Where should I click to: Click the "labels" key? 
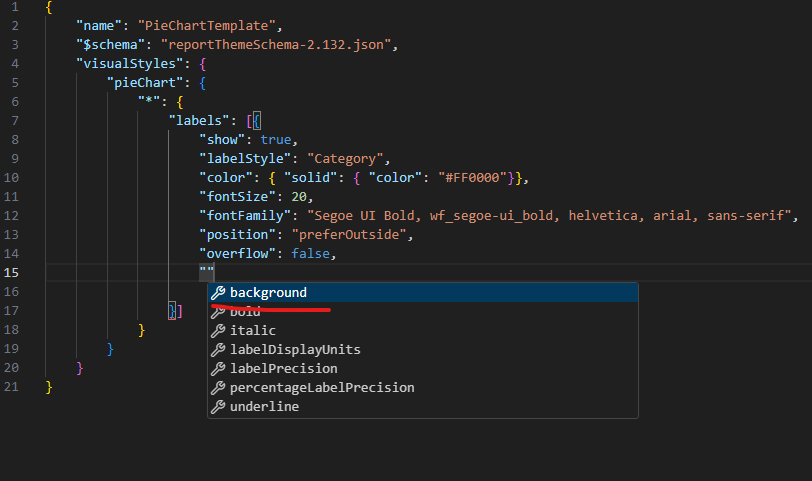coord(199,121)
